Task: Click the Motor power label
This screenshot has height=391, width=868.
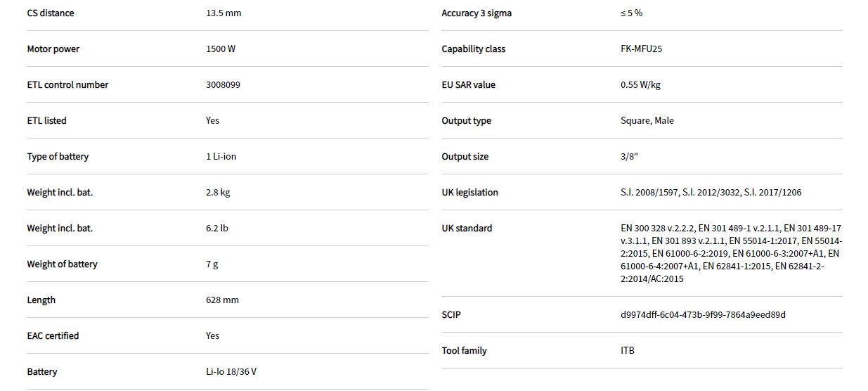Action: coord(53,49)
